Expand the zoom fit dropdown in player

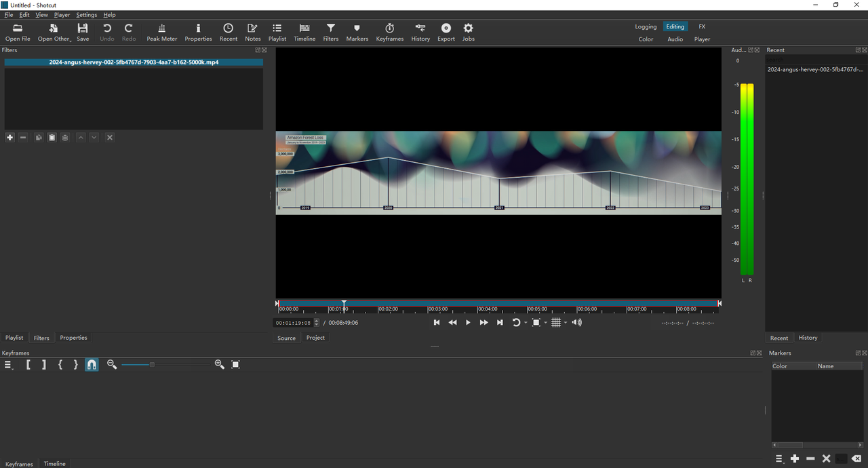545,324
